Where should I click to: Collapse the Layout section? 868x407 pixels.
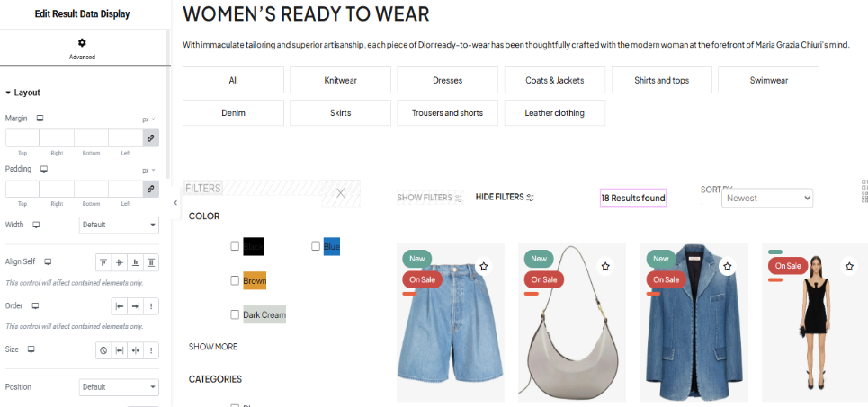tap(22, 93)
